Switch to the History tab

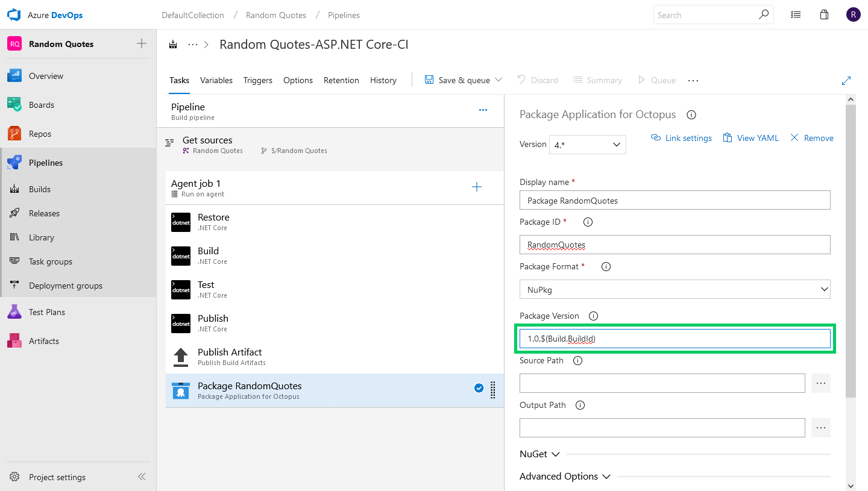point(383,80)
